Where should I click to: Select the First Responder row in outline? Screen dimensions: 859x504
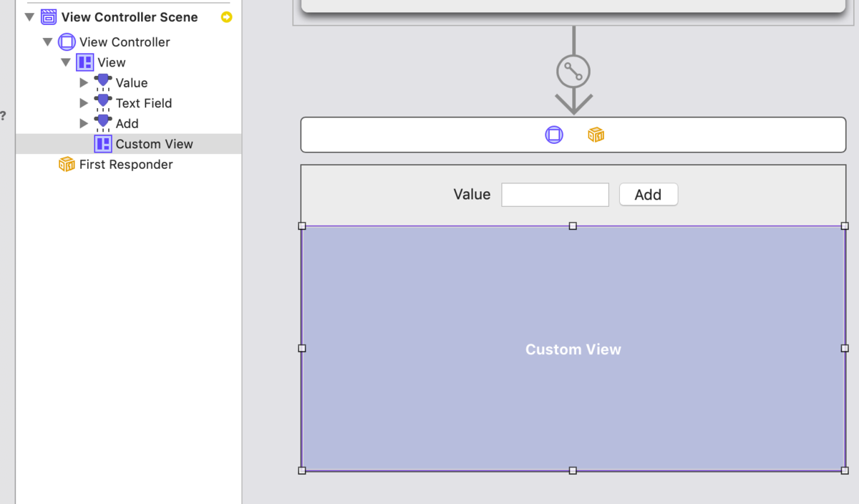(x=129, y=164)
